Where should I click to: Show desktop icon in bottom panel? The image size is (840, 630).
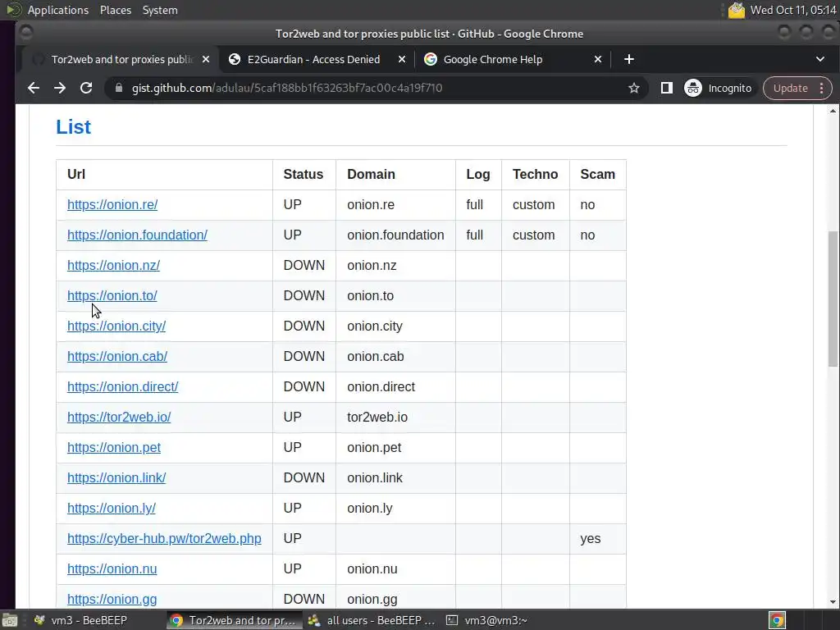pos(10,620)
